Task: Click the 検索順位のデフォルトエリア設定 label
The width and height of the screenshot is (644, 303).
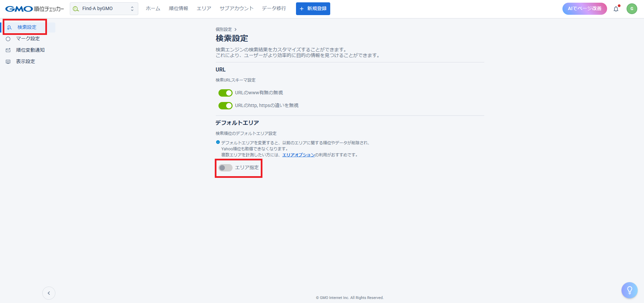Action: click(x=246, y=134)
